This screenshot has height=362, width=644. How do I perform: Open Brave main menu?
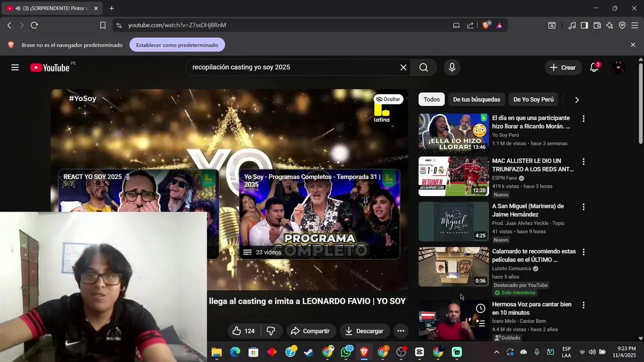click(x=635, y=25)
